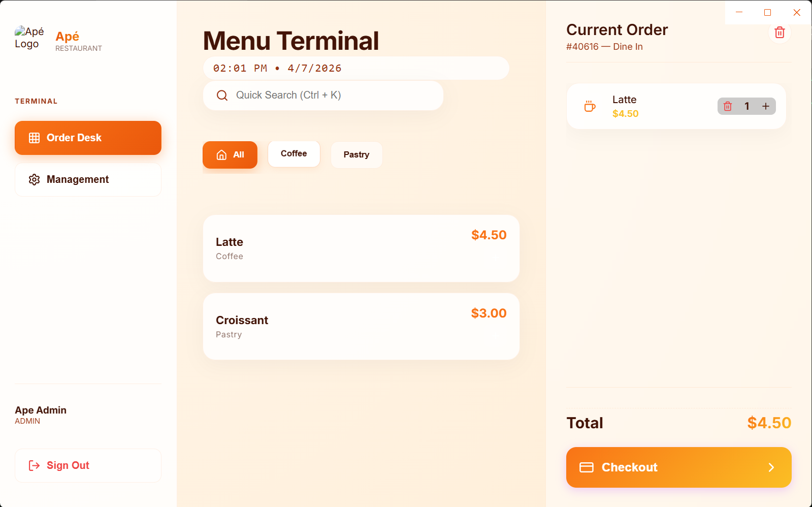Select the Order Desk grid icon

pyautogui.click(x=34, y=138)
